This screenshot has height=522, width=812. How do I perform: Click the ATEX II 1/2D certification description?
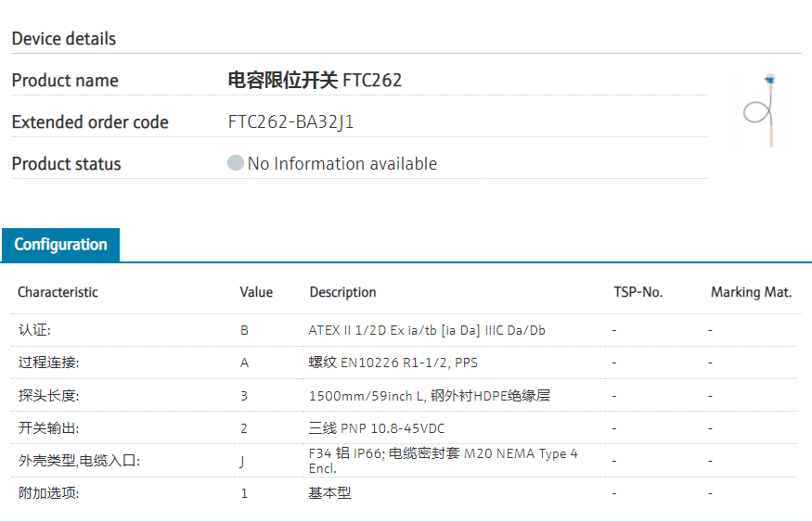tap(427, 330)
